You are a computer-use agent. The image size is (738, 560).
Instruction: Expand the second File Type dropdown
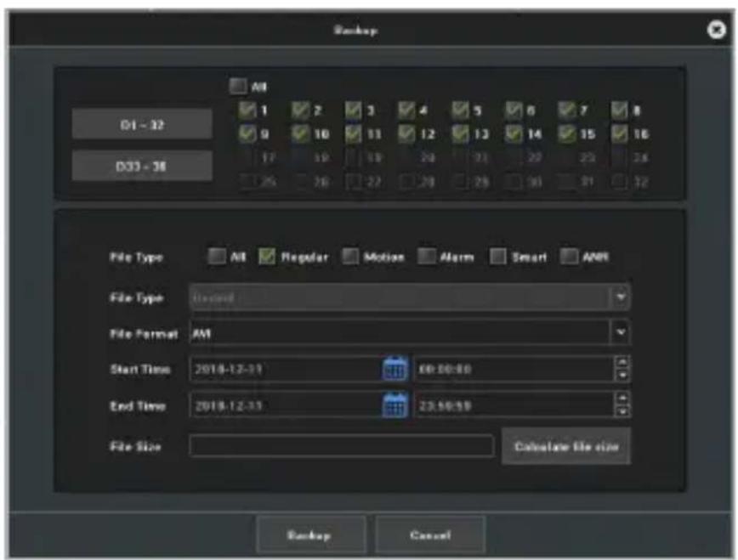pyautogui.click(x=621, y=297)
